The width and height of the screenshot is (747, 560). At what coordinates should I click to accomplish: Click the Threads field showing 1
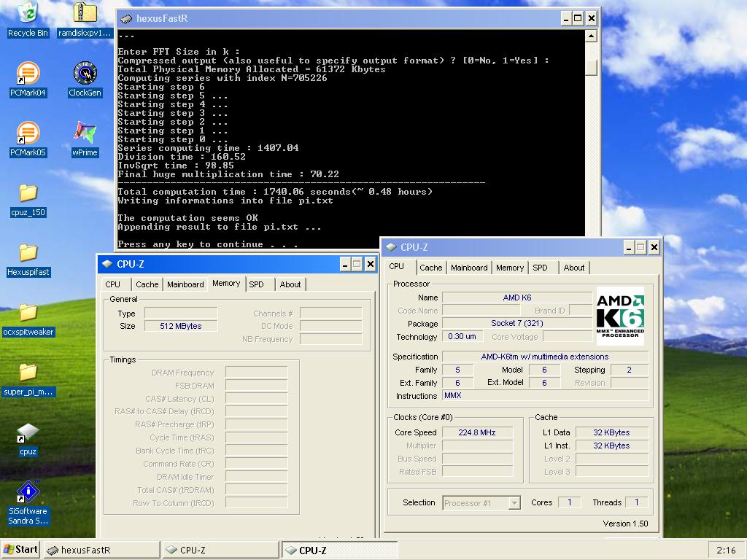coord(636,502)
